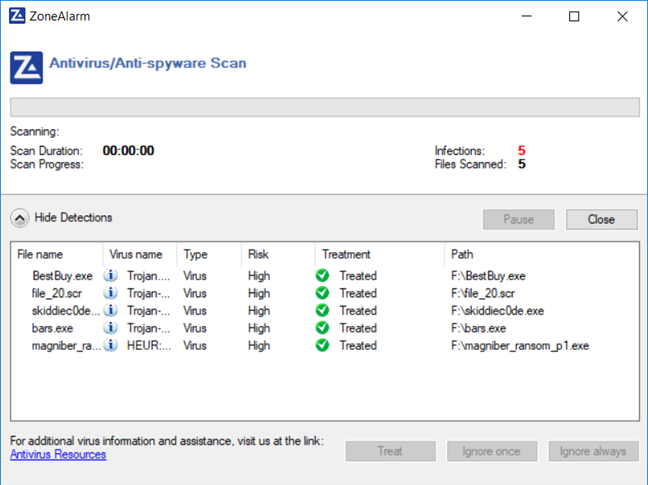The width and height of the screenshot is (648, 485).
Task: Click the info icon next to BestBuy.exe
Action: pyautogui.click(x=110, y=275)
